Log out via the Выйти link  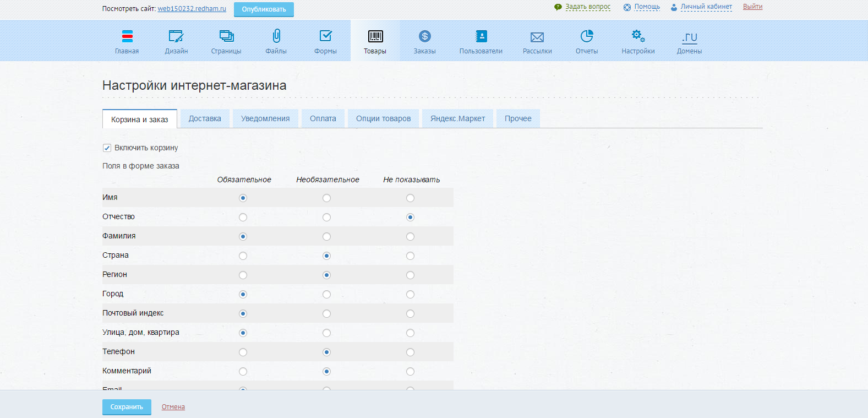pyautogui.click(x=753, y=7)
